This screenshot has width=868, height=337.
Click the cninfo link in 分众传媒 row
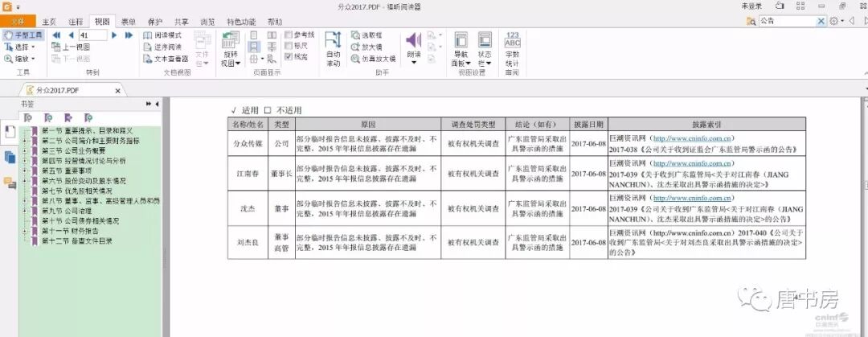click(x=693, y=138)
